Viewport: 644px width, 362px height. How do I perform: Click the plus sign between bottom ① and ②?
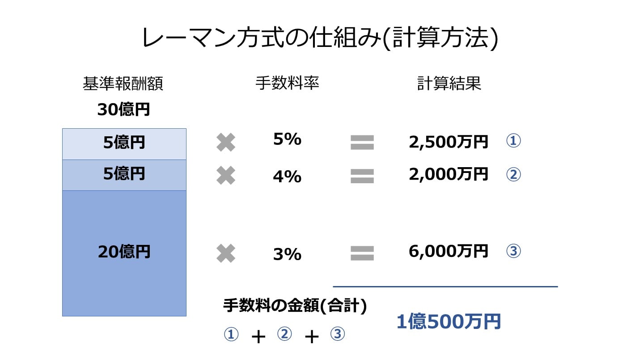(x=258, y=337)
